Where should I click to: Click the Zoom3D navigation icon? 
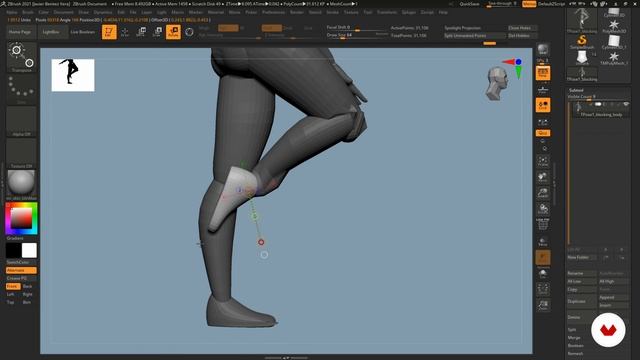point(543,193)
